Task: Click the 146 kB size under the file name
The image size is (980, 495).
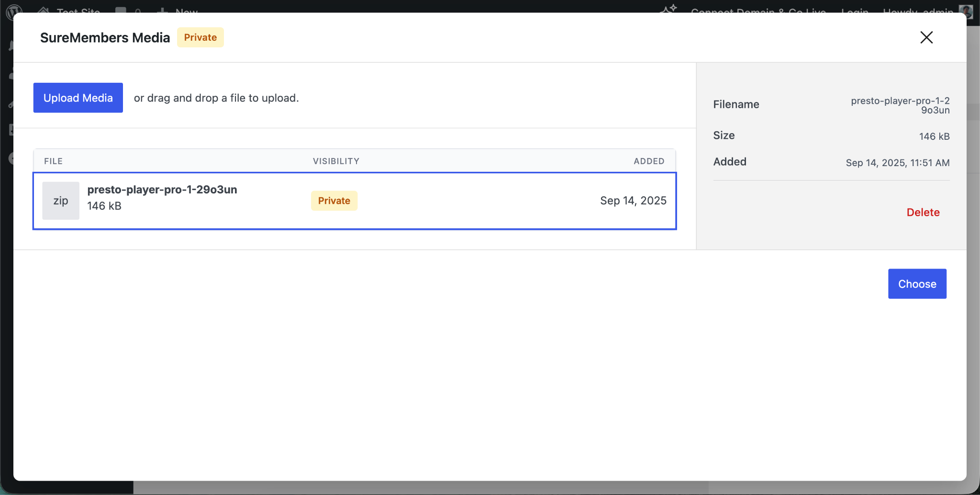Action: (104, 206)
